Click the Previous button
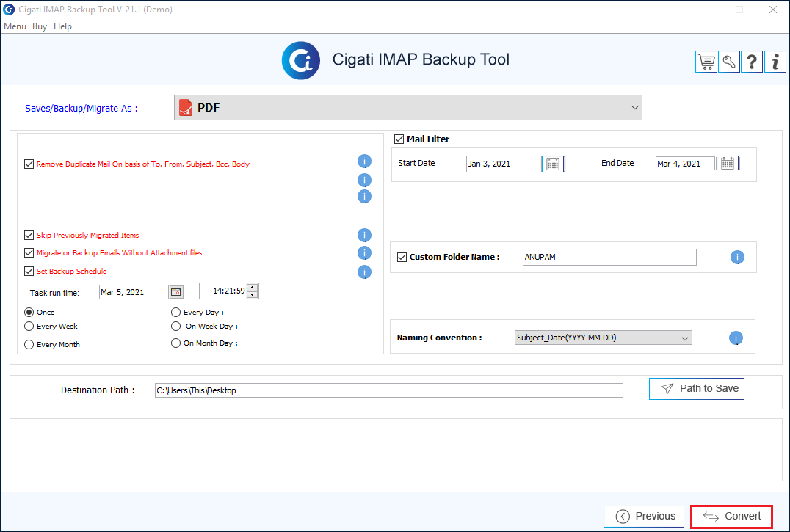 coord(644,517)
